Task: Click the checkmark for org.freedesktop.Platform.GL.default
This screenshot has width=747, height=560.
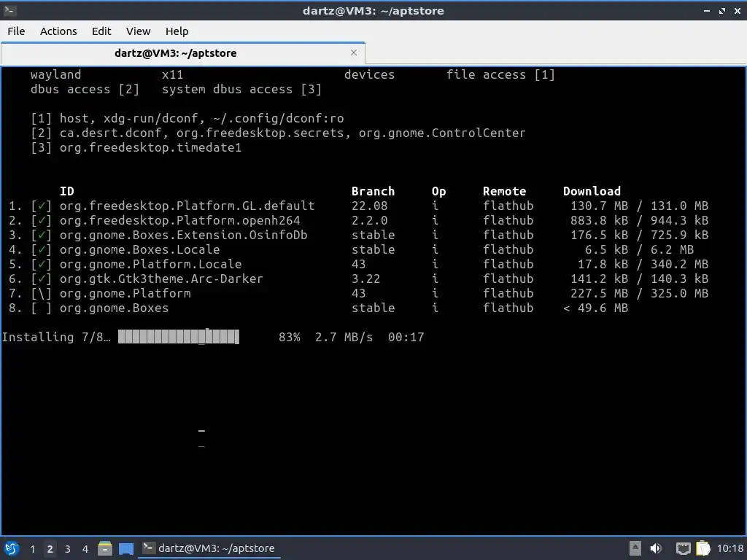Action: coord(42,206)
